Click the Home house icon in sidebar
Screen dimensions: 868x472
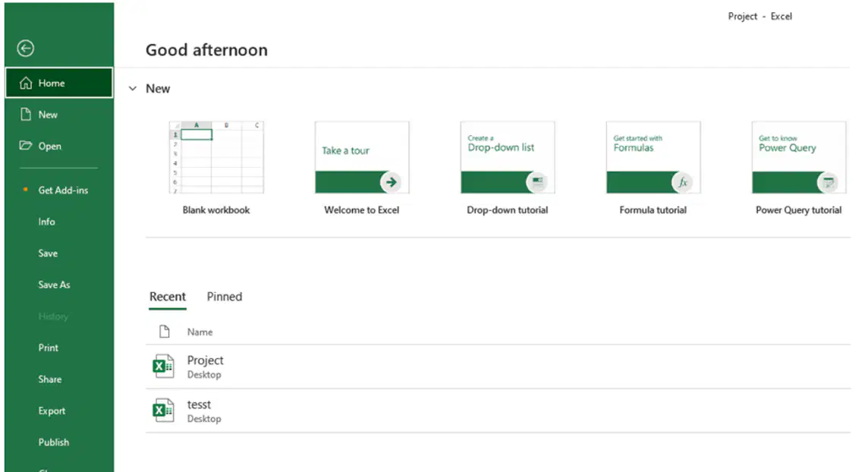click(x=26, y=83)
